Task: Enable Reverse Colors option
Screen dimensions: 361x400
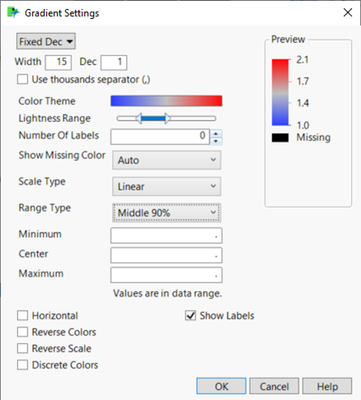Action: coord(22,332)
